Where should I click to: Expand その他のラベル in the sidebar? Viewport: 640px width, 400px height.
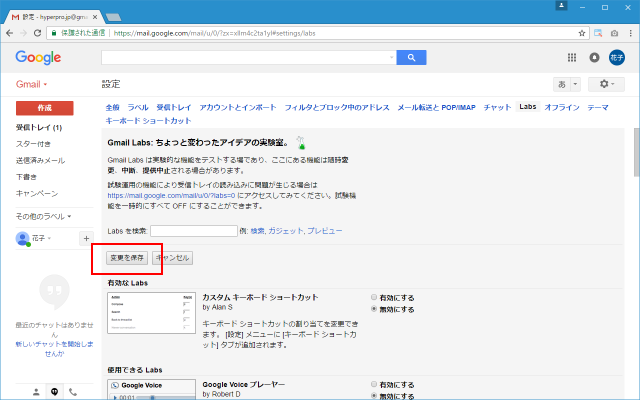tap(43, 216)
